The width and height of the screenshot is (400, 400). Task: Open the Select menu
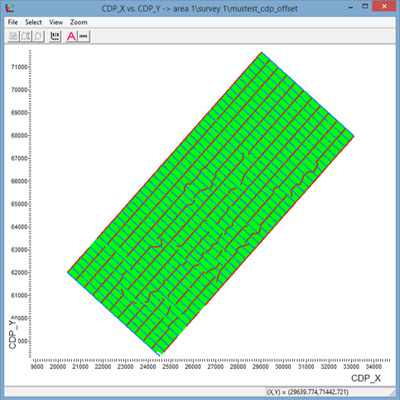[x=33, y=22]
